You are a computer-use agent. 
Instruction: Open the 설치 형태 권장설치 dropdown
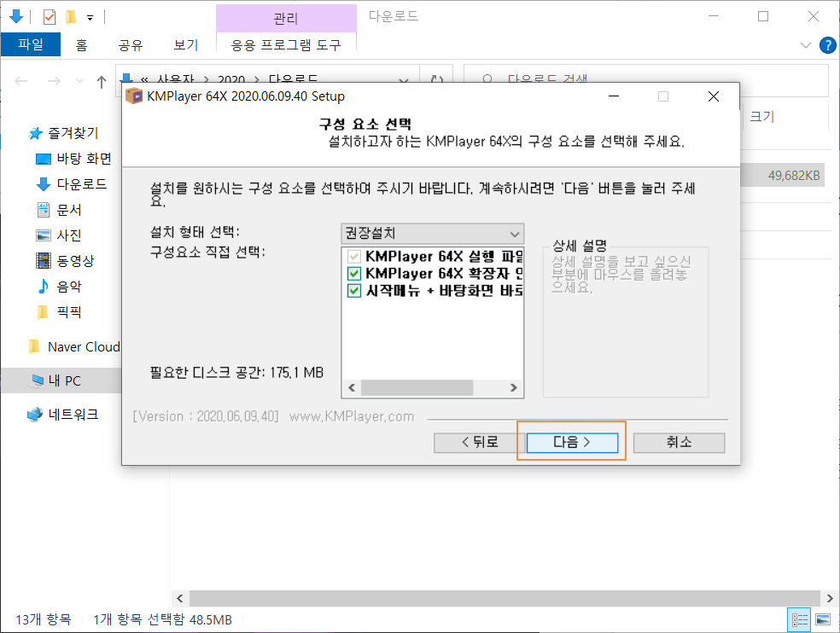[432, 234]
